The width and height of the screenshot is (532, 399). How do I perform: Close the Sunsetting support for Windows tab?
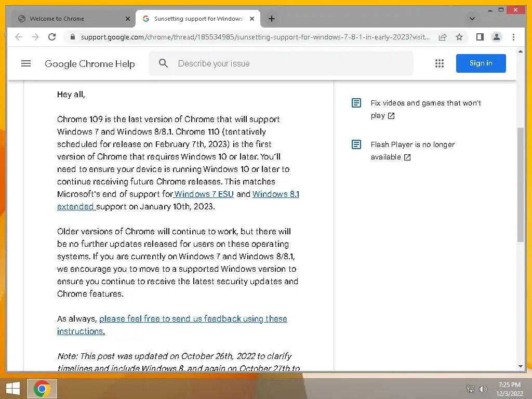click(252, 19)
